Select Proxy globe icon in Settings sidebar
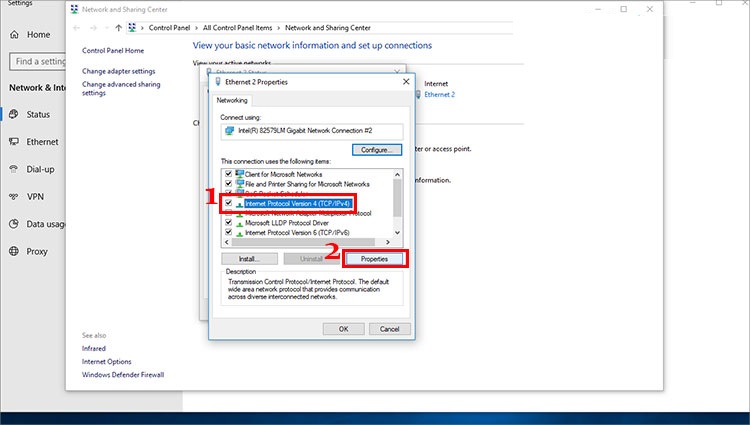750x425 pixels. click(14, 251)
